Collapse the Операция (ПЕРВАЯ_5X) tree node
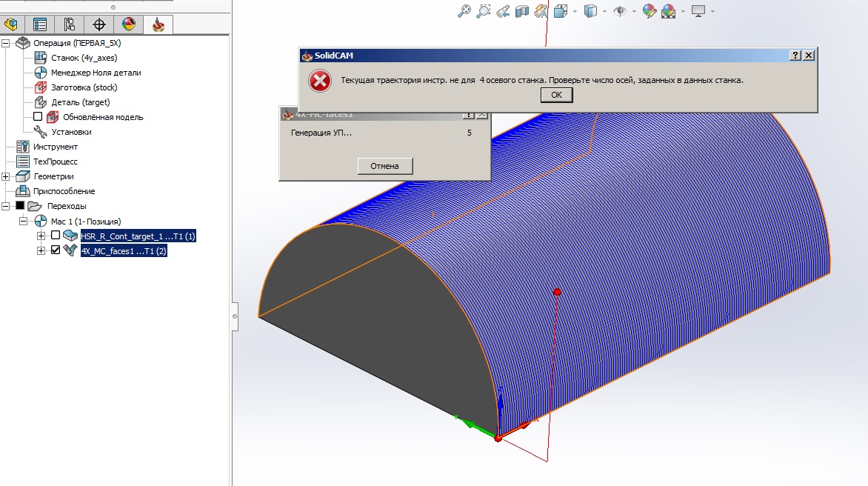868x486 pixels. [x=5, y=43]
